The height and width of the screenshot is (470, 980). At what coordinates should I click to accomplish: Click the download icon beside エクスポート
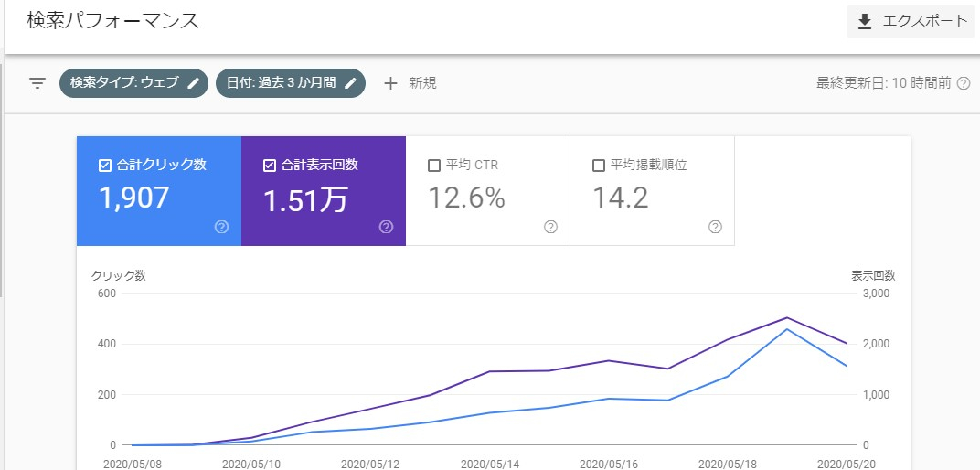[x=865, y=21]
